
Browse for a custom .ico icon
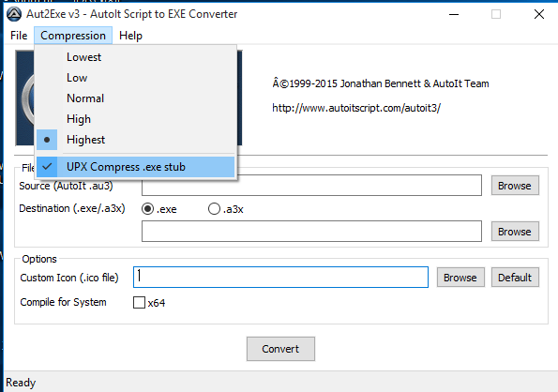460,277
